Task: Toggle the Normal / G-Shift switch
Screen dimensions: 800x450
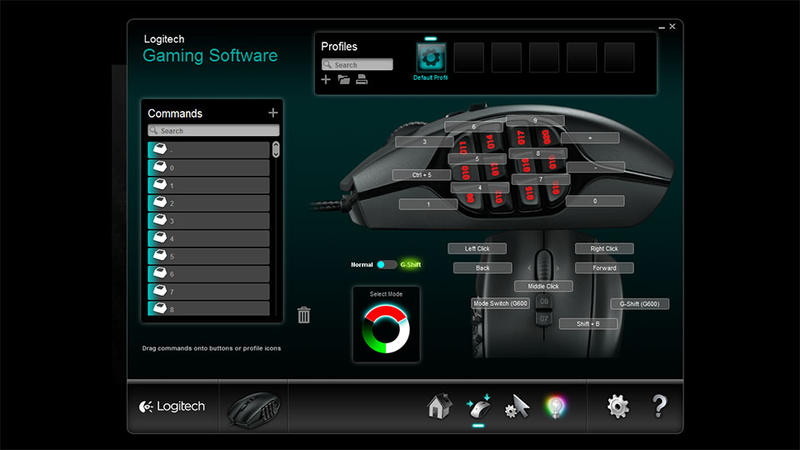Action: coord(386,264)
